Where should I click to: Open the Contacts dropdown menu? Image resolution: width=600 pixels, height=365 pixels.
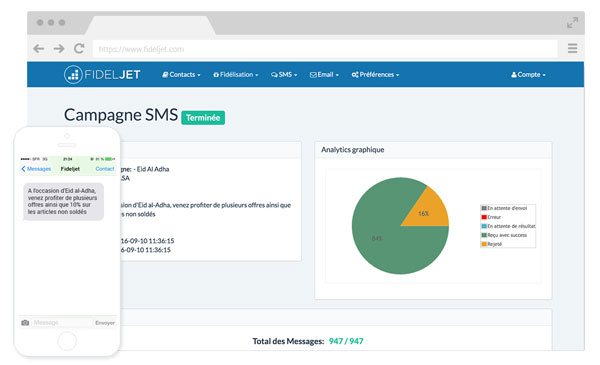pyautogui.click(x=181, y=75)
